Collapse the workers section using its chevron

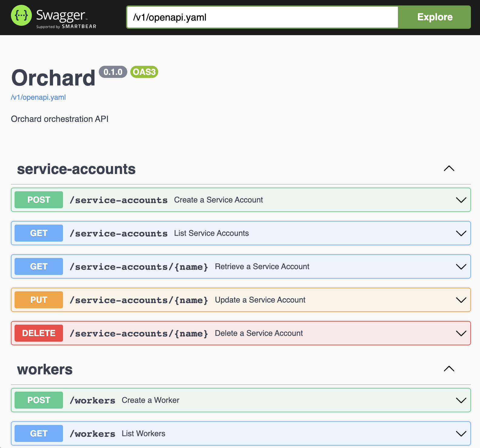pos(449,369)
